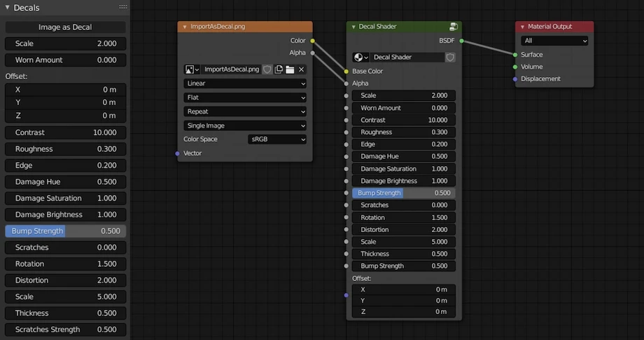Click the Image as Decal button

[65, 27]
